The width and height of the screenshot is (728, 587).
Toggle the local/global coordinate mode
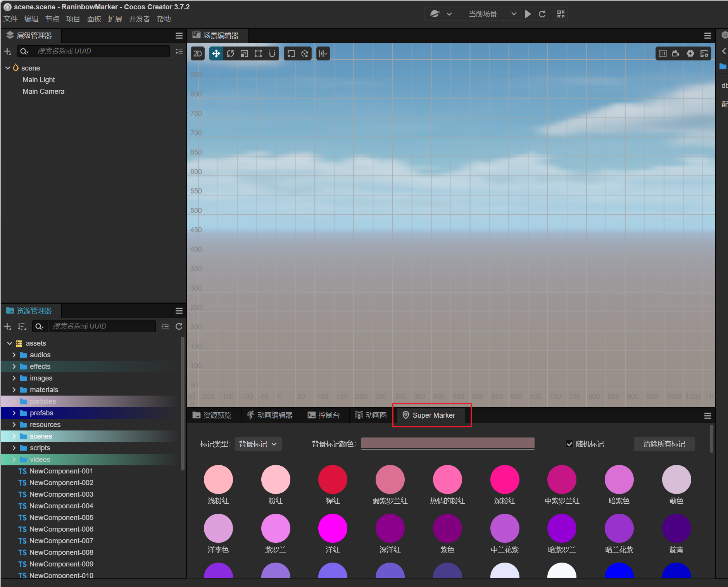pyautogui.click(x=305, y=53)
